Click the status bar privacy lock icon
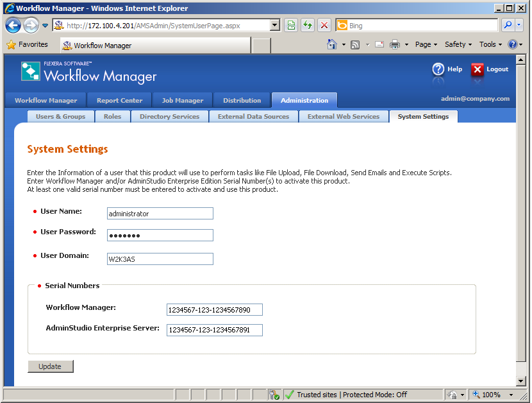 click(452, 395)
